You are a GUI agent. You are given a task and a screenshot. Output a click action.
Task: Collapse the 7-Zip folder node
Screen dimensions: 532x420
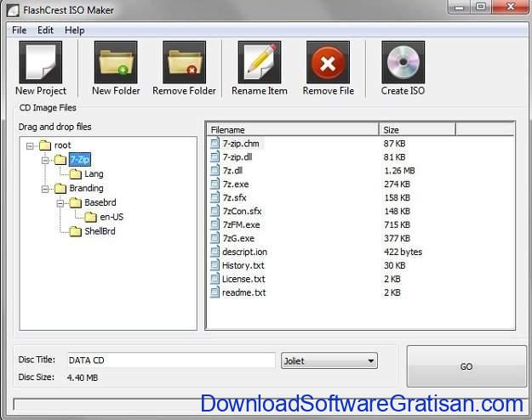[x=45, y=161]
